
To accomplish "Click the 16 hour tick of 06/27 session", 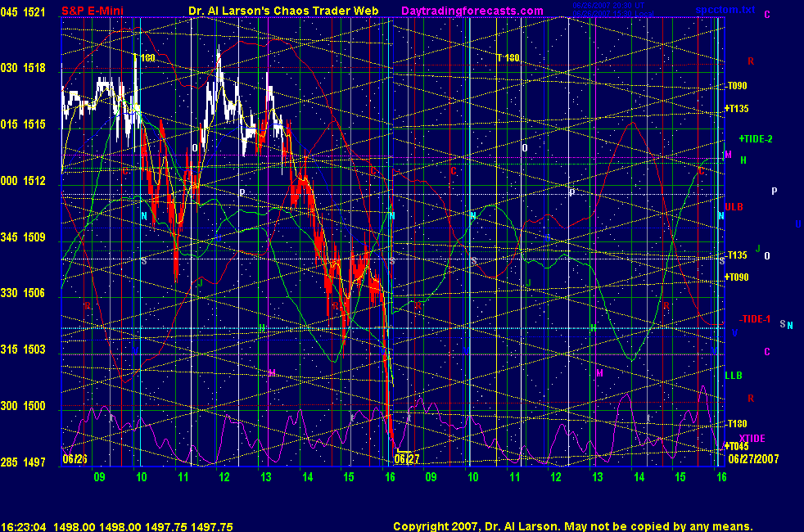I will (x=721, y=477).
